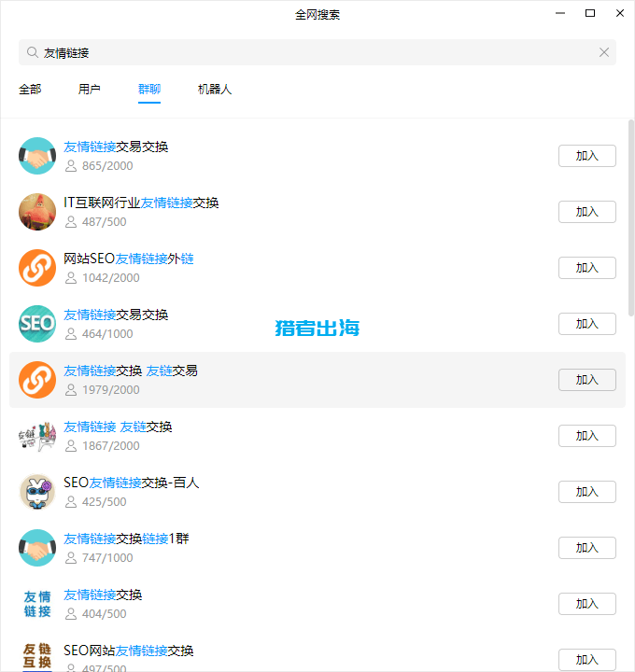Open 友链互换 avatar of SEO网站友情链接交换
635x672 pixels.
point(37,656)
